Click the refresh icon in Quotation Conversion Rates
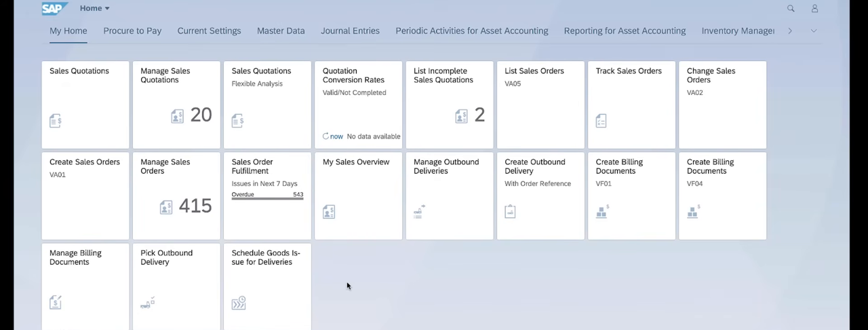 (325, 136)
